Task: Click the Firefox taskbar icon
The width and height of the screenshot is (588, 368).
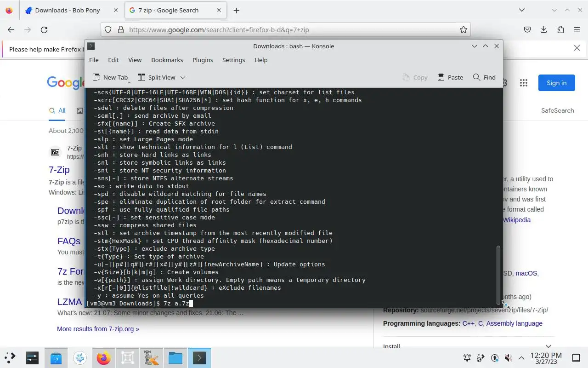Action: [104, 357]
